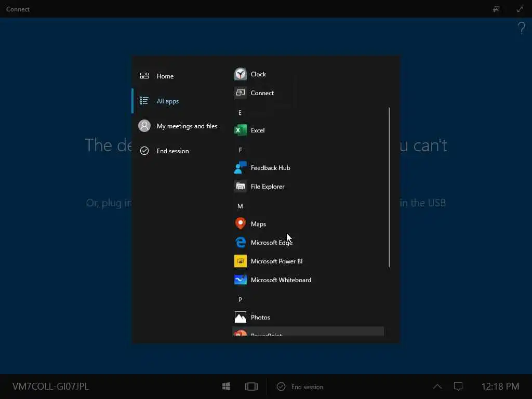
Task: Open Windows Start button on taskbar
Action: coord(227,386)
